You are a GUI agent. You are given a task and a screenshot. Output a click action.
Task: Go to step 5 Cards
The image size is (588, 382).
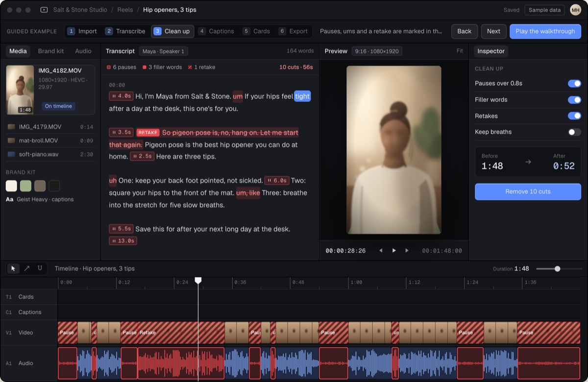[256, 31]
